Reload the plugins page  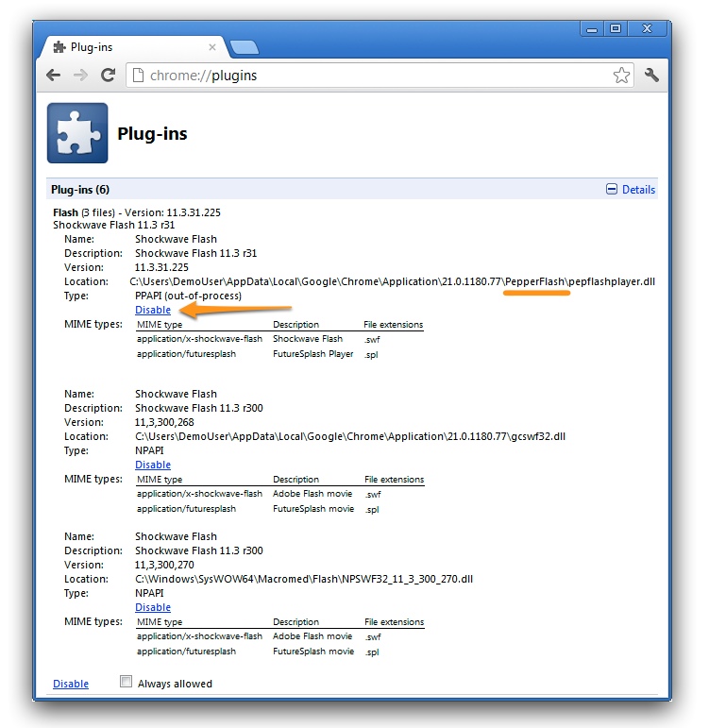tap(109, 76)
